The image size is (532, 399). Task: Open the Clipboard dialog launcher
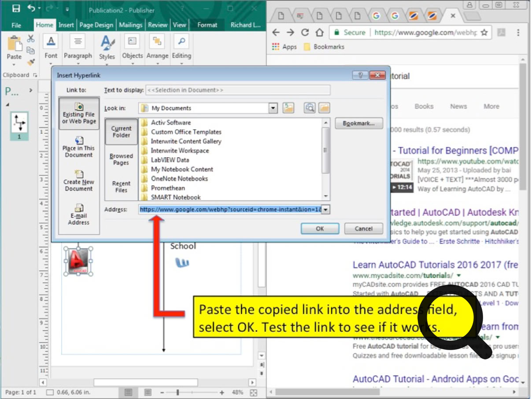[35, 75]
